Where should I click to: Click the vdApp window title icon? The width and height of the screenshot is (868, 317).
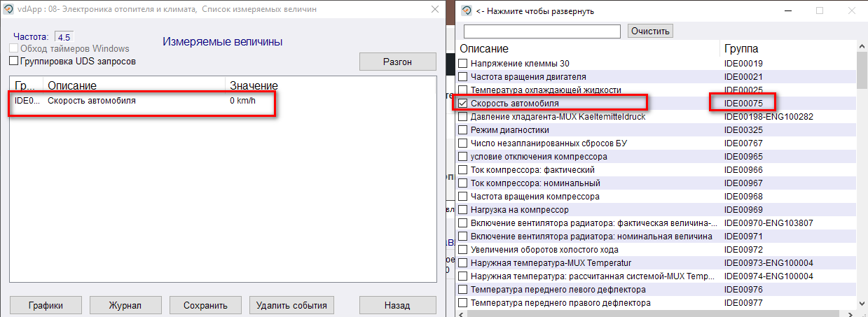click(9, 10)
